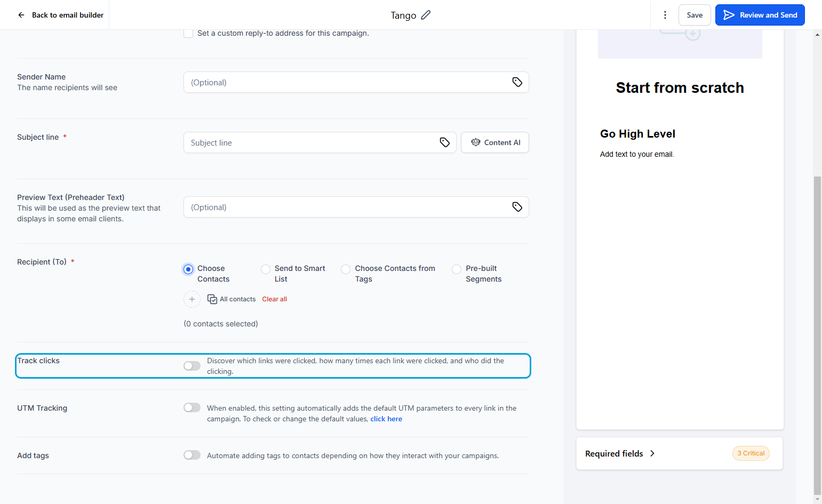Enable the Track clicks toggle
822x504 pixels.
[x=192, y=366]
